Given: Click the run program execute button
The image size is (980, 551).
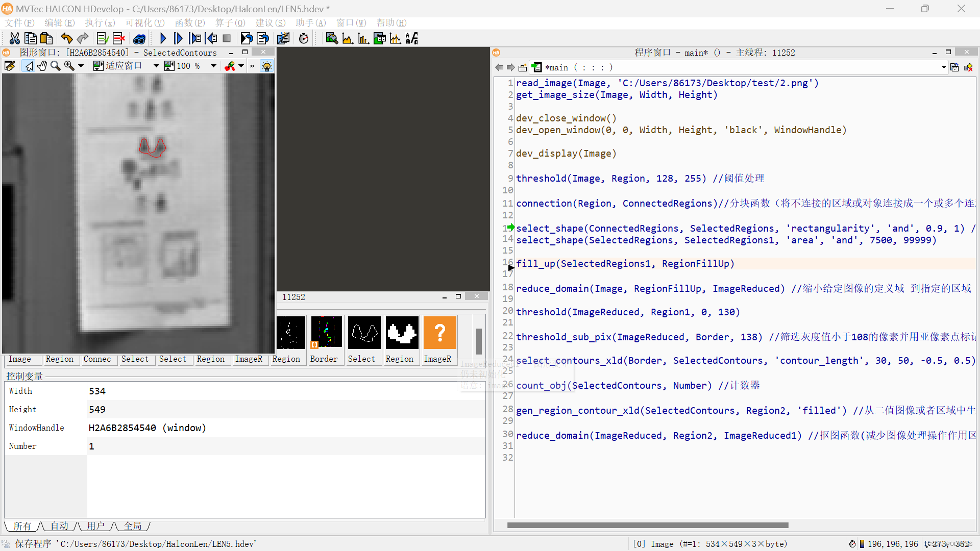Looking at the screenshot, I should [162, 39].
